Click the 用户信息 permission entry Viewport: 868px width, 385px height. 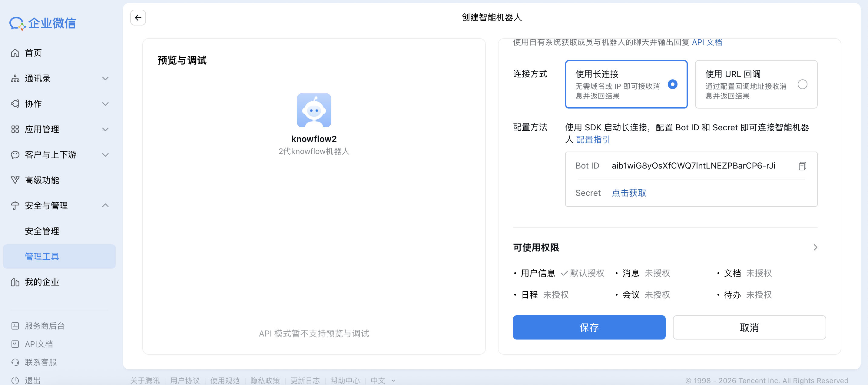559,273
